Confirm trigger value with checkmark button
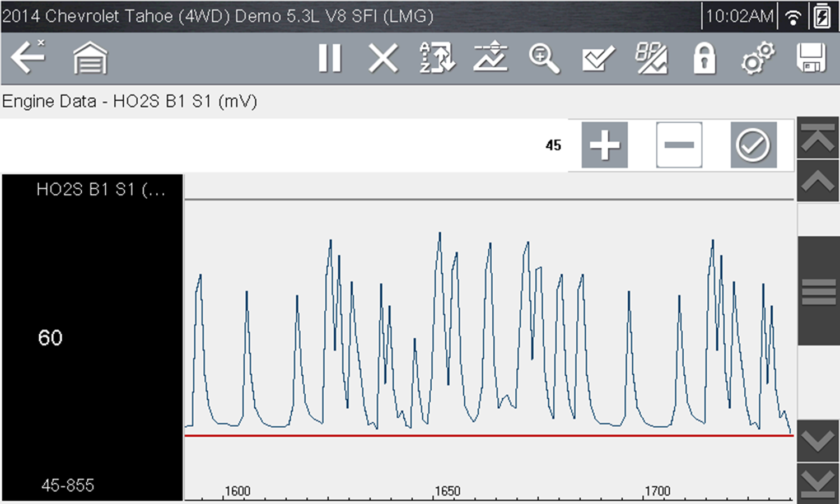The width and height of the screenshot is (840, 504). (x=753, y=145)
